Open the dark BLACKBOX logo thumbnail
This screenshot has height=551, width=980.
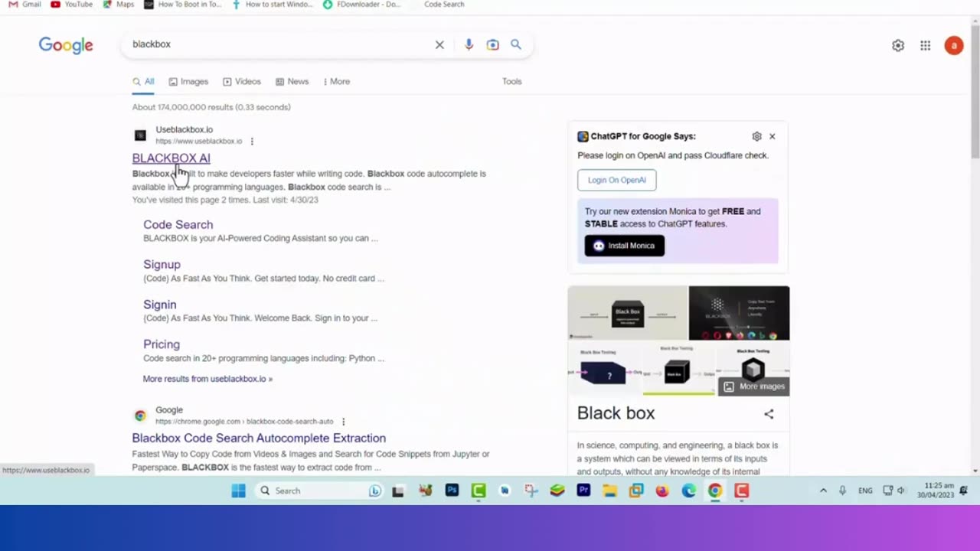pos(739,313)
